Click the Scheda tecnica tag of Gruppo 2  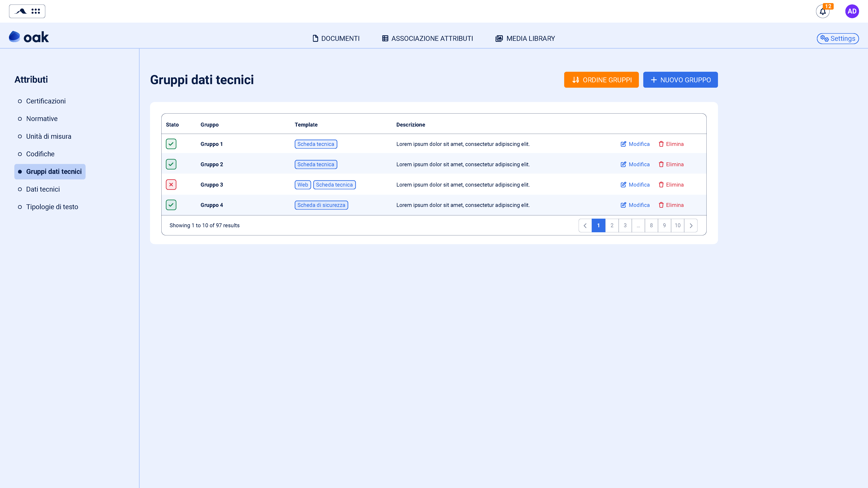pyautogui.click(x=316, y=164)
